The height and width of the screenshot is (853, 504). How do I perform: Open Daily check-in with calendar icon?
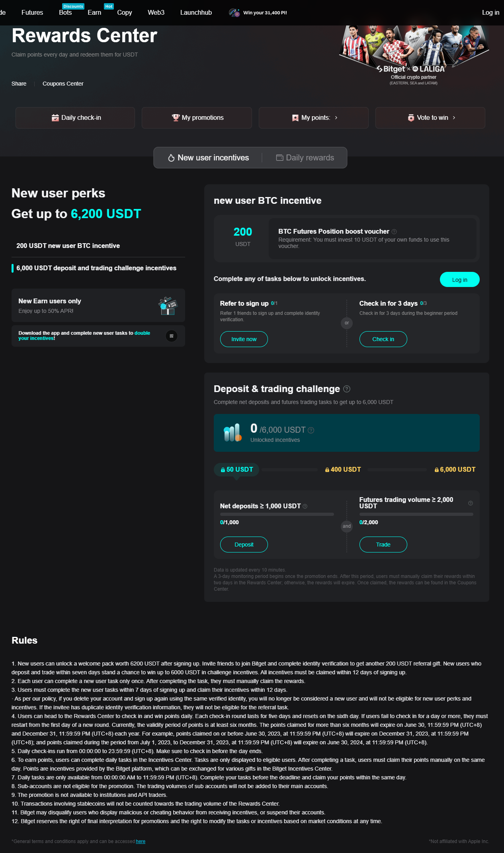75,118
